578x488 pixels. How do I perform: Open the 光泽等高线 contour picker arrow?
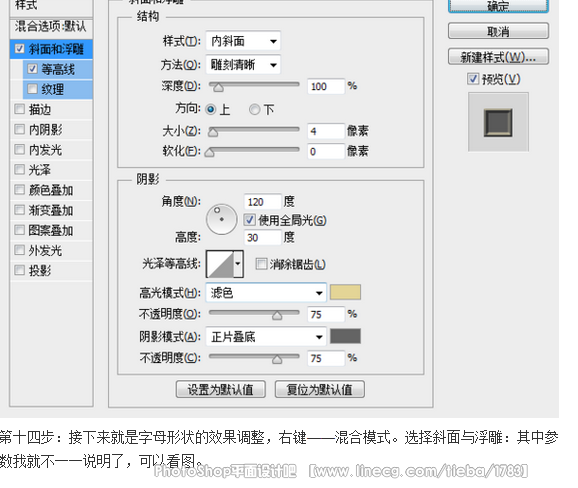coord(238,264)
